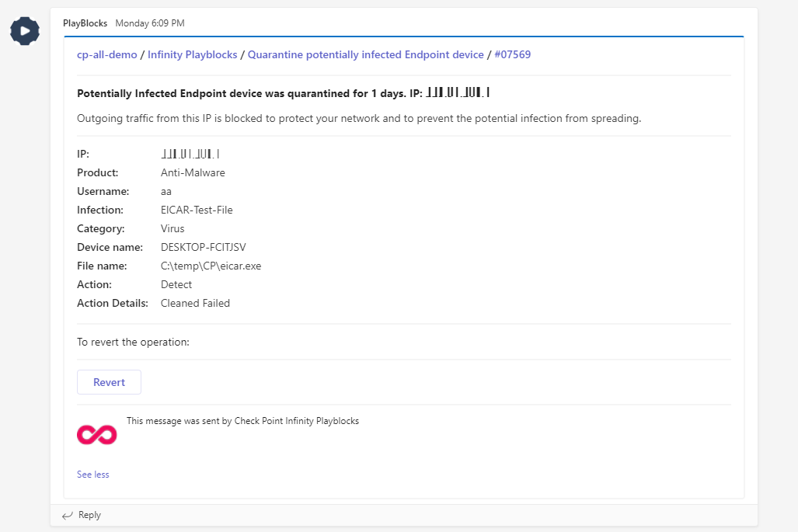Select the DESKTOP-FCITJSV device name

pos(203,247)
